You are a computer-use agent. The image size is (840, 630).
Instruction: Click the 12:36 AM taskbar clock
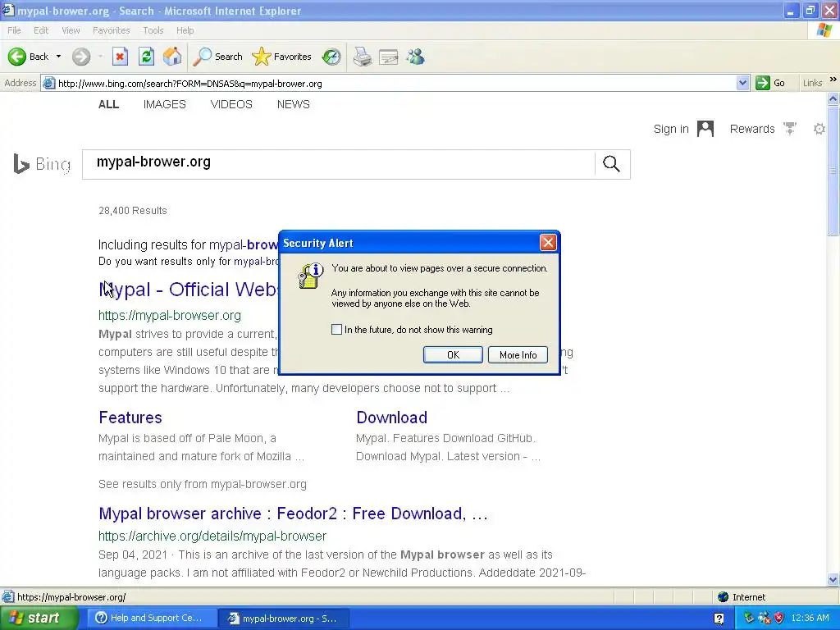(x=810, y=619)
